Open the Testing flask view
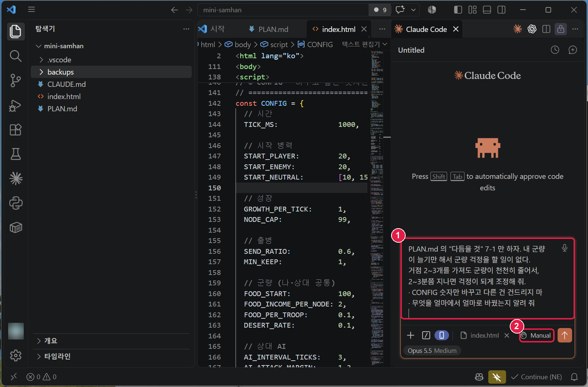588x387 pixels. coord(16,154)
